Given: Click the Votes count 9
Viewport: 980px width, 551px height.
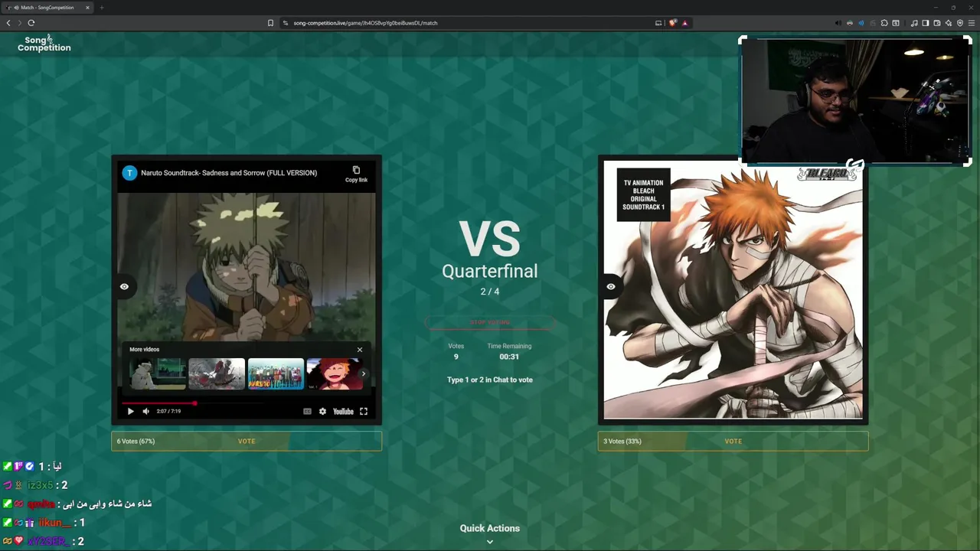Looking at the screenshot, I should point(456,357).
